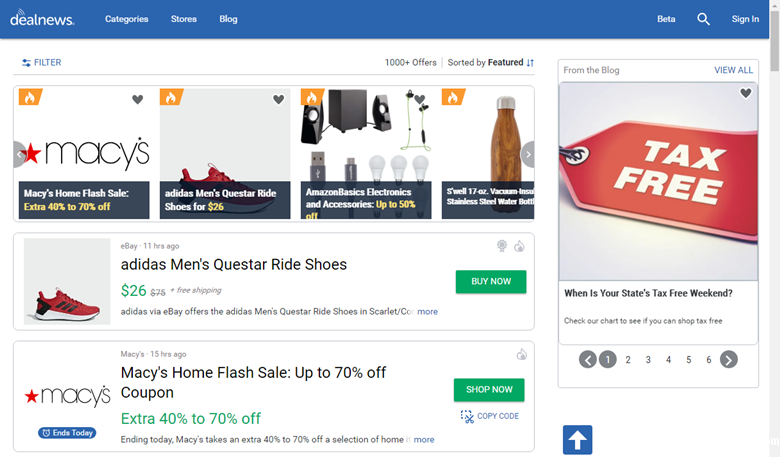780x457 pixels.
Task: Expand the Filter options
Action: [42, 62]
